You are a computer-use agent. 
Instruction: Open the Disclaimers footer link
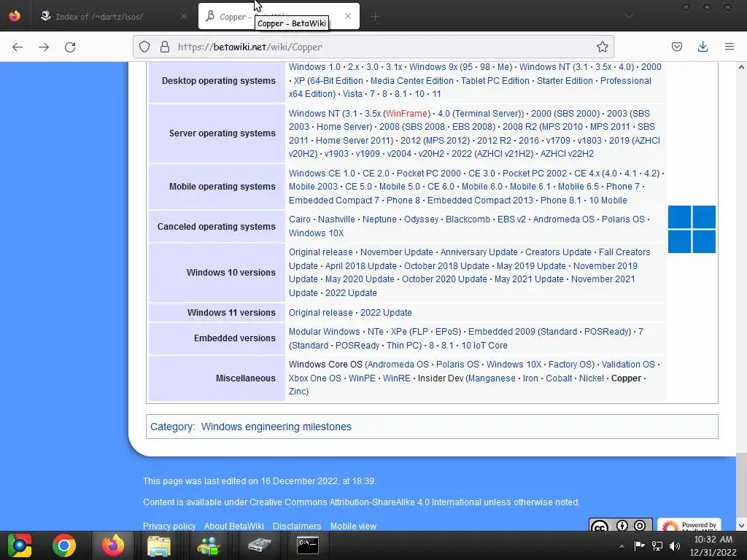pos(297,526)
